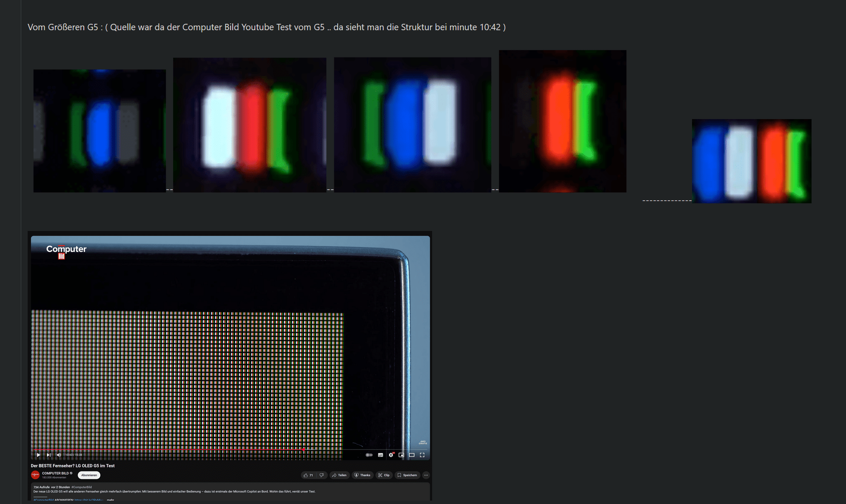This screenshot has width=846, height=504.
Task: Dislike the video with thumbs-down icon
Action: 322,475
